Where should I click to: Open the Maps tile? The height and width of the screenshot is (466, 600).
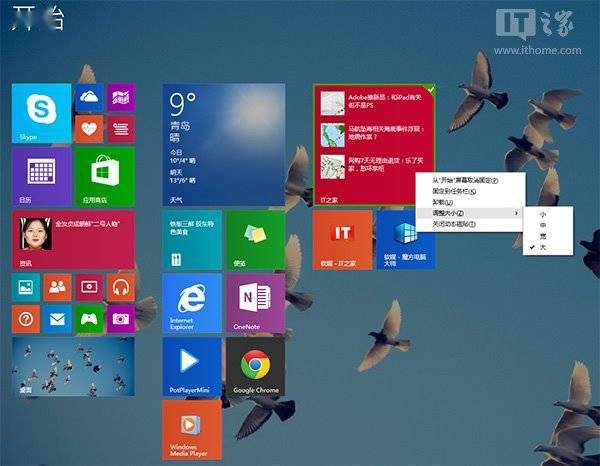coord(121,98)
